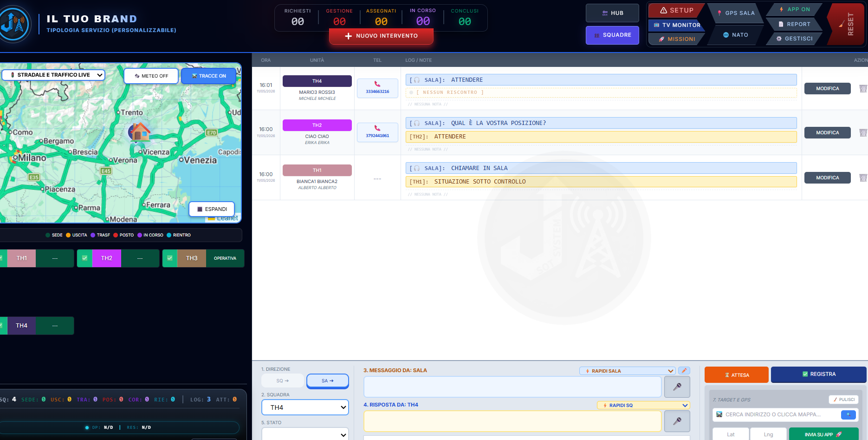Screen dimensions: 868x440
Task: Click ESPANDI to expand map
Action: click(212, 209)
